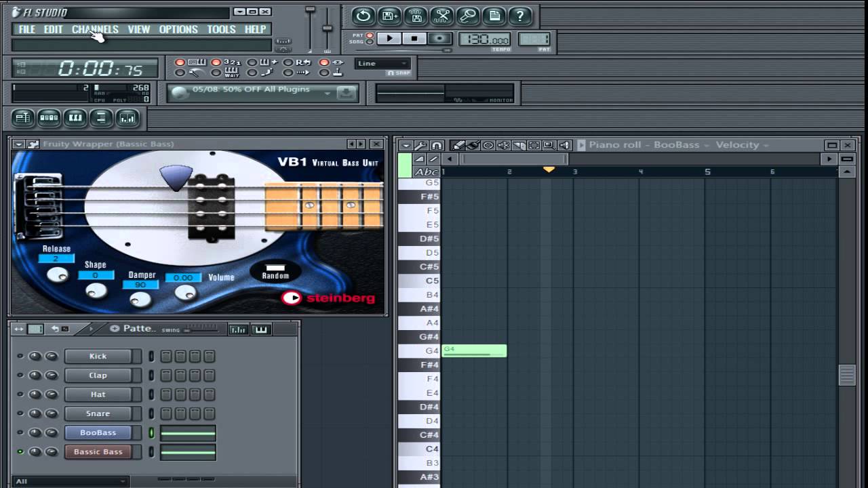Click the download icon in news panel
868x488 pixels.
pos(347,93)
